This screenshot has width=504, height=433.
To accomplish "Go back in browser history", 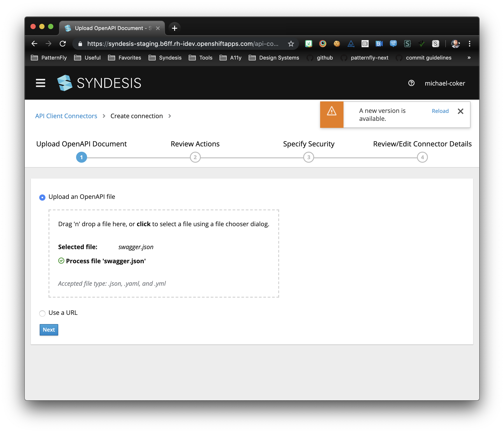I will click(35, 44).
